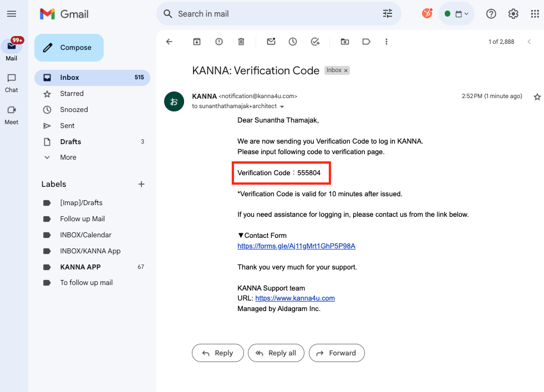The image size is (544, 392).
Task: Snooze this email with the clock icon
Action: [293, 42]
